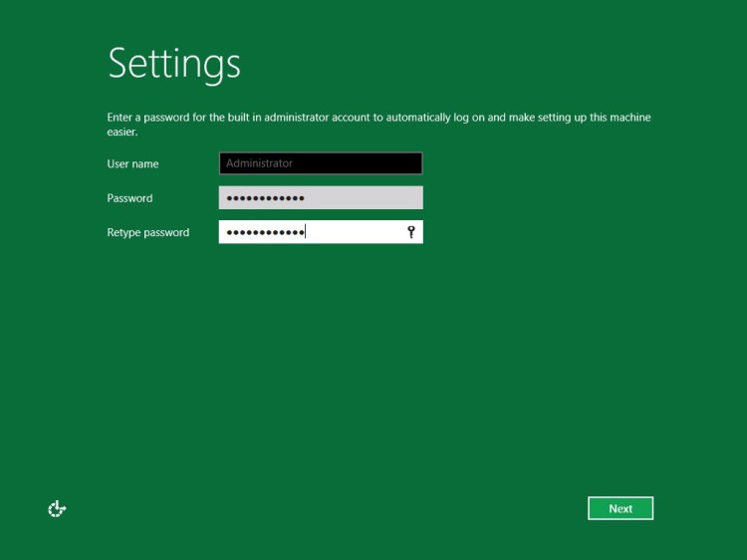Click the "User name" label
This screenshot has height=560, width=747.
pos(132,163)
